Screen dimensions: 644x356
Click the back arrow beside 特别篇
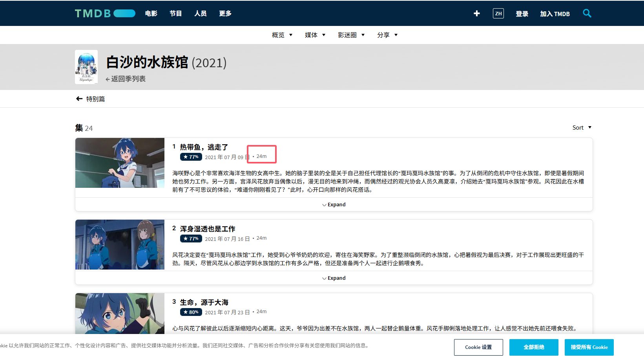click(79, 99)
